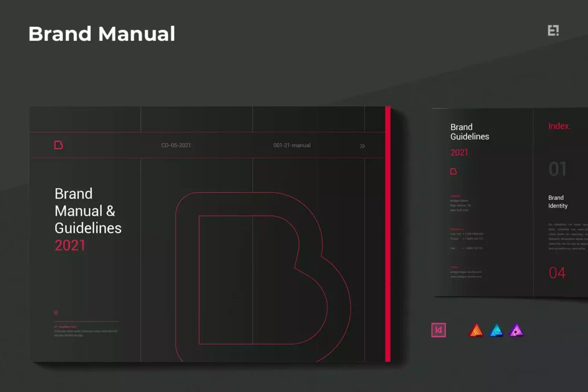588x392 pixels.
Task: Click the Adobe InDesign icon
Action: point(438,330)
